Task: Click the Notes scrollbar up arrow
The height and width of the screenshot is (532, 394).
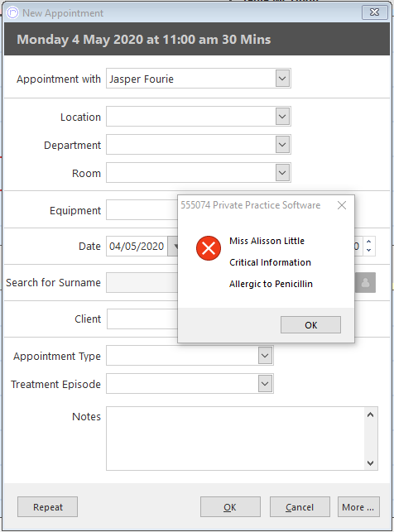Action: [371, 415]
